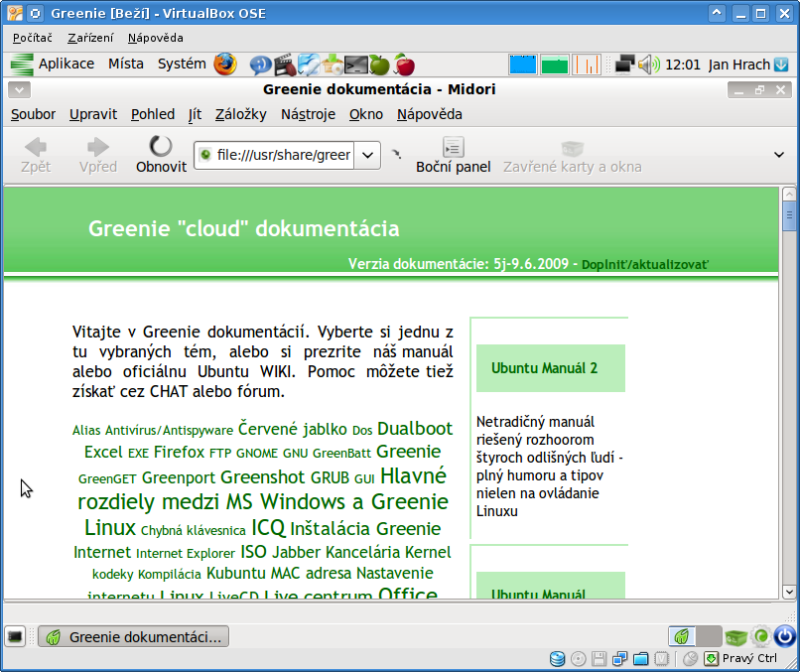Open the Inštalácia Greenie topic link

click(x=365, y=529)
